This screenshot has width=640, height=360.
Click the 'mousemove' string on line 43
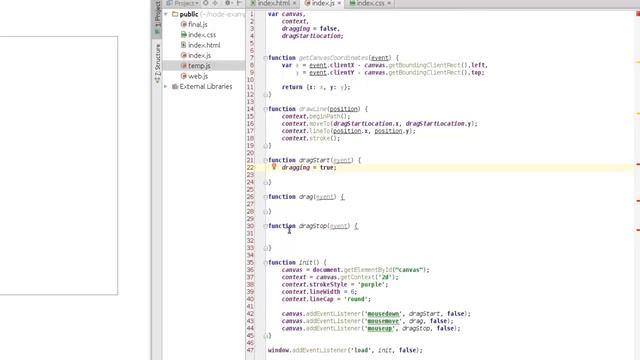(x=383, y=321)
